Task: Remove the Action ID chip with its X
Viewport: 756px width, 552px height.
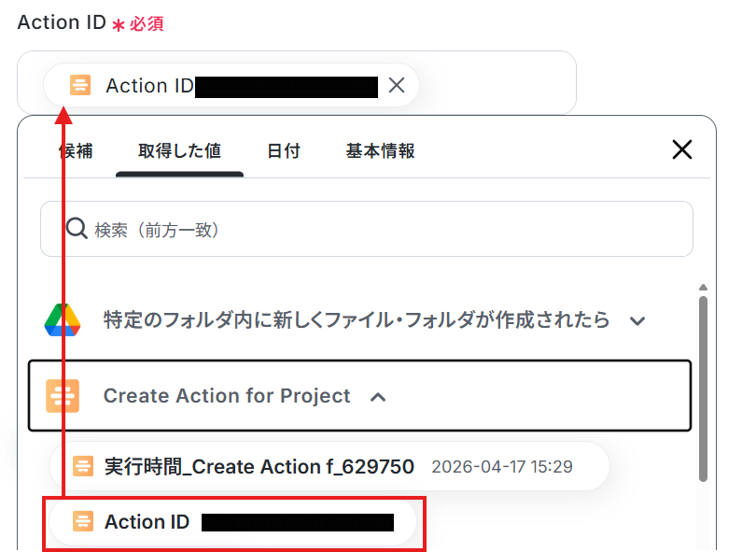Action: [x=397, y=86]
